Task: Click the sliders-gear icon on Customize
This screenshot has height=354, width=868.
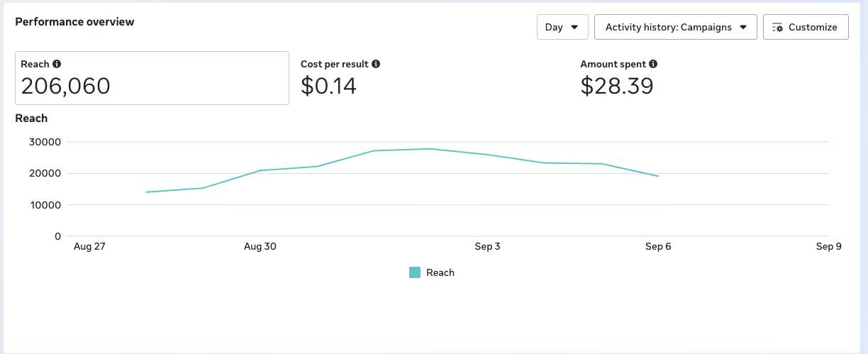Action: click(x=777, y=28)
